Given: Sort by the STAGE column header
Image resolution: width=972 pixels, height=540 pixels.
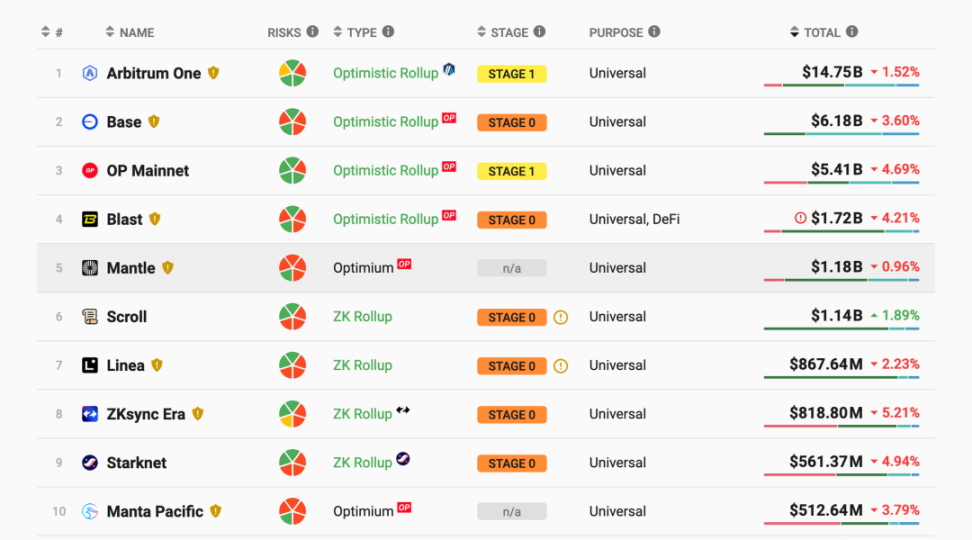Looking at the screenshot, I should point(509,32).
